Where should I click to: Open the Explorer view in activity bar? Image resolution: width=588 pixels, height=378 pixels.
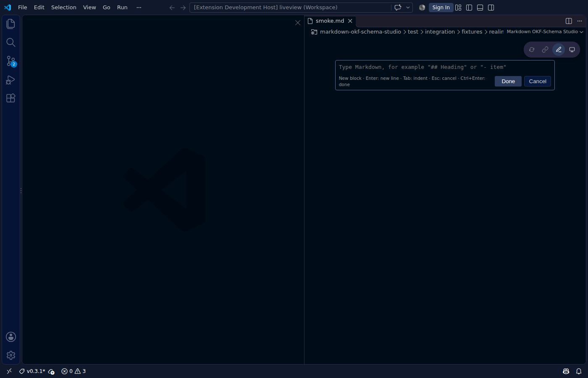click(x=11, y=24)
